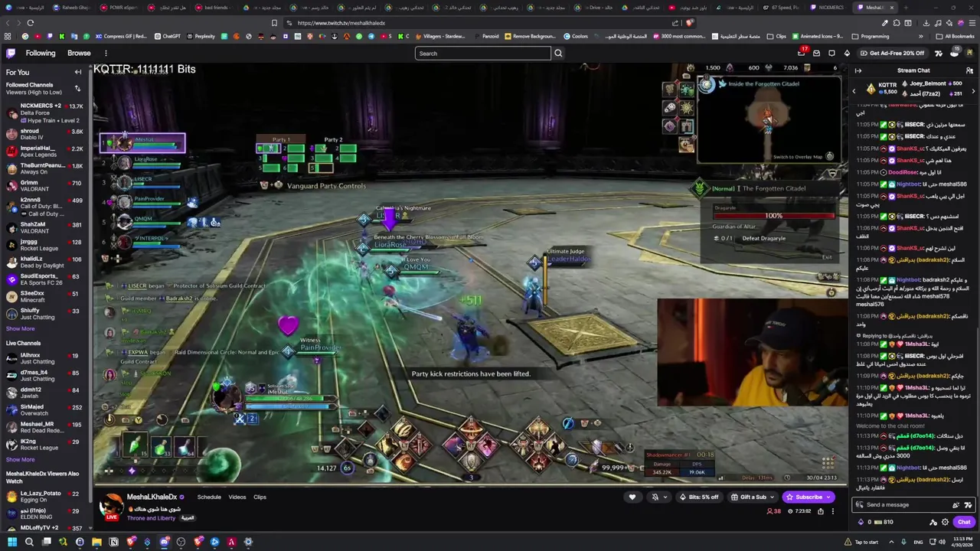Click Get Ad-Free 20% Off button
The width and height of the screenshot is (980, 551).
[892, 53]
